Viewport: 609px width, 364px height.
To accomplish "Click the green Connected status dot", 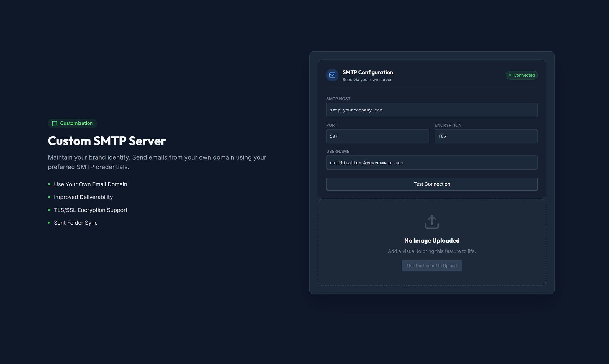I will (510, 75).
